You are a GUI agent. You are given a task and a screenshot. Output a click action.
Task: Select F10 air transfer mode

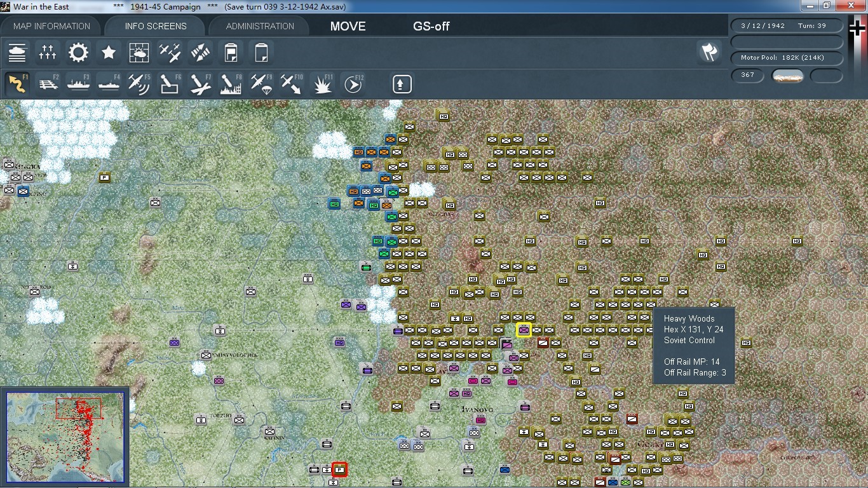[x=292, y=84]
